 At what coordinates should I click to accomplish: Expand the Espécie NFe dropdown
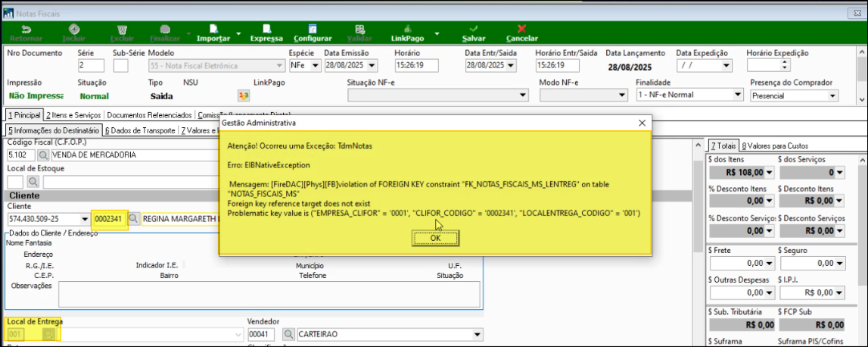point(316,65)
